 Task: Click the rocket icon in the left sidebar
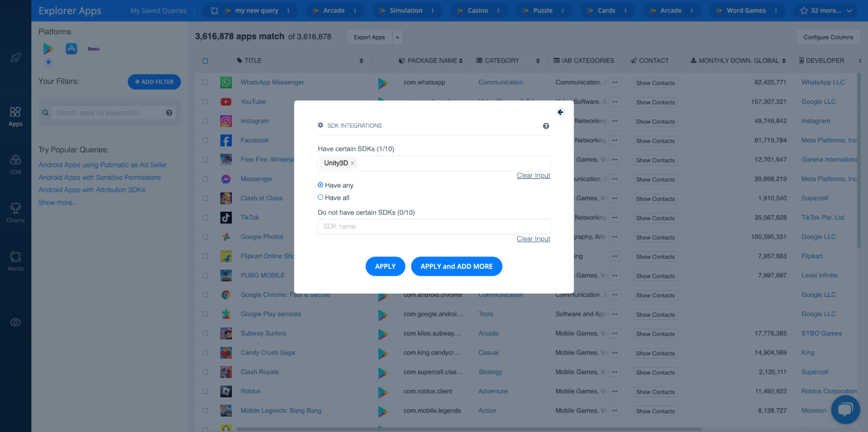pos(16,57)
